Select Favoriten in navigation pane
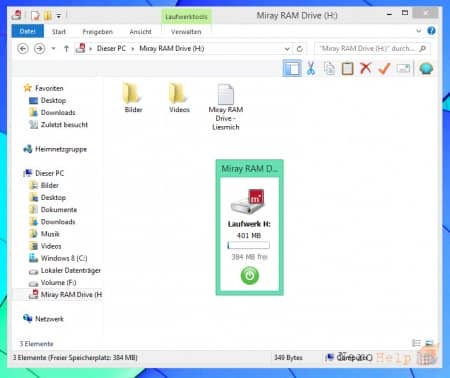The image size is (450, 378). pos(43,88)
